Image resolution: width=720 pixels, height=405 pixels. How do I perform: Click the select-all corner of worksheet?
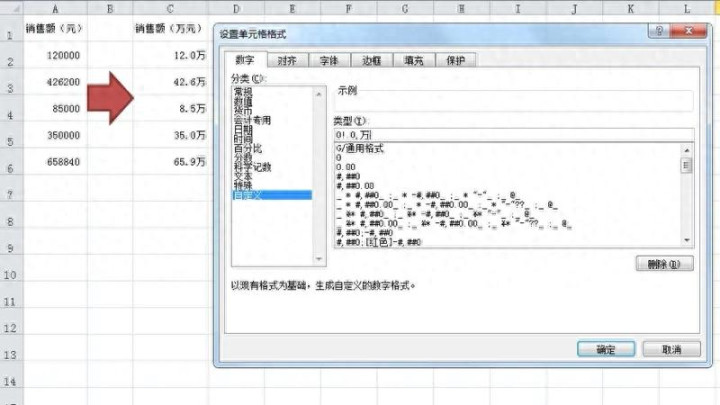[x=11, y=9]
